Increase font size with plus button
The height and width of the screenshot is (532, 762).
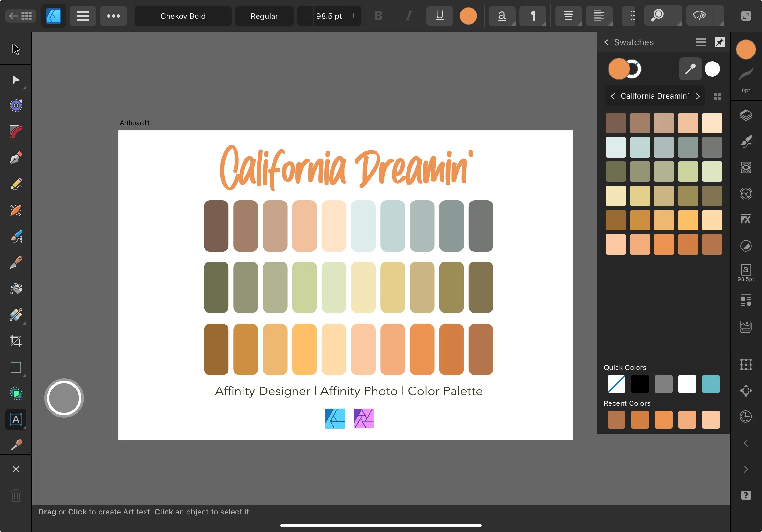coord(354,16)
